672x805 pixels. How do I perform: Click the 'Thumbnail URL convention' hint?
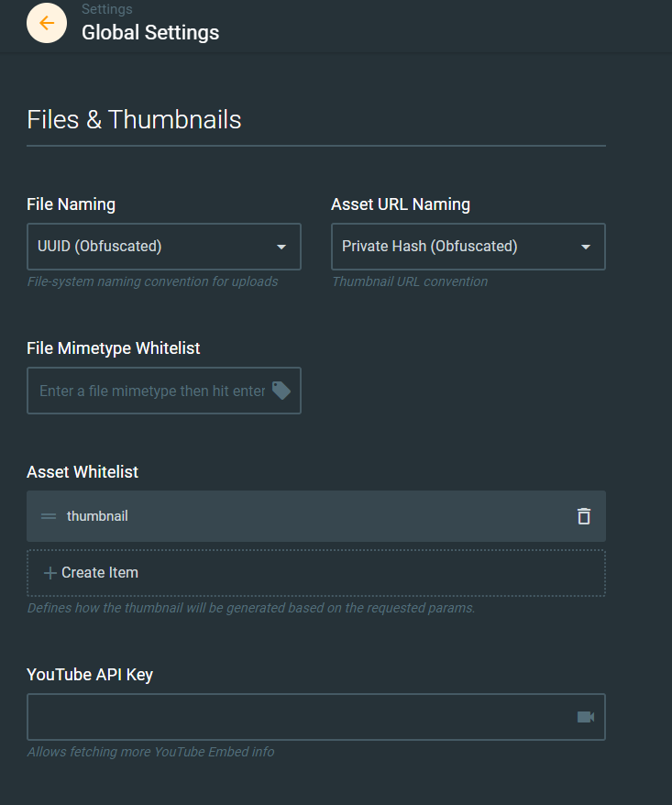click(x=410, y=281)
